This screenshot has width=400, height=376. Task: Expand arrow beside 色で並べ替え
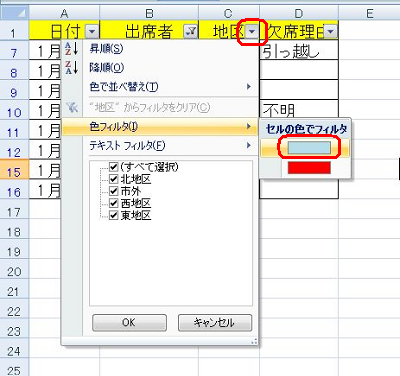(248, 87)
